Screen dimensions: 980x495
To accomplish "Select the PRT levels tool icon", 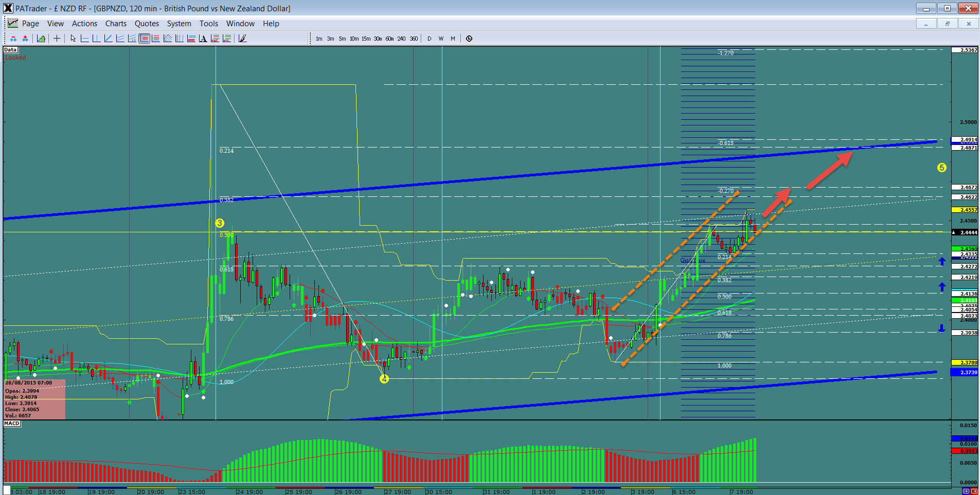I will pos(215,39).
